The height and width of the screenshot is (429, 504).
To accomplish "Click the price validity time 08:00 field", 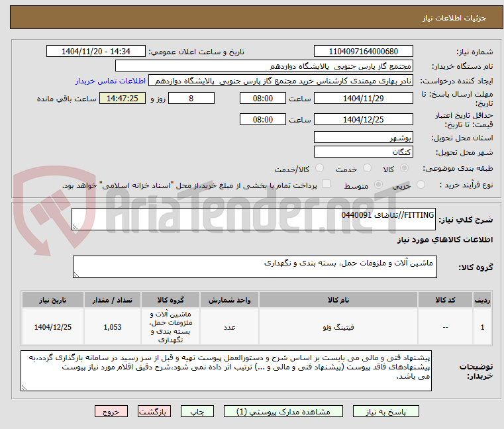I will tap(263, 120).
